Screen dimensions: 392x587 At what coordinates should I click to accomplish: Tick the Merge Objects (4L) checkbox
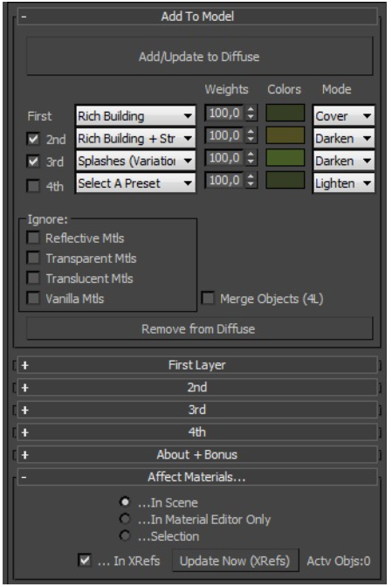click(208, 299)
